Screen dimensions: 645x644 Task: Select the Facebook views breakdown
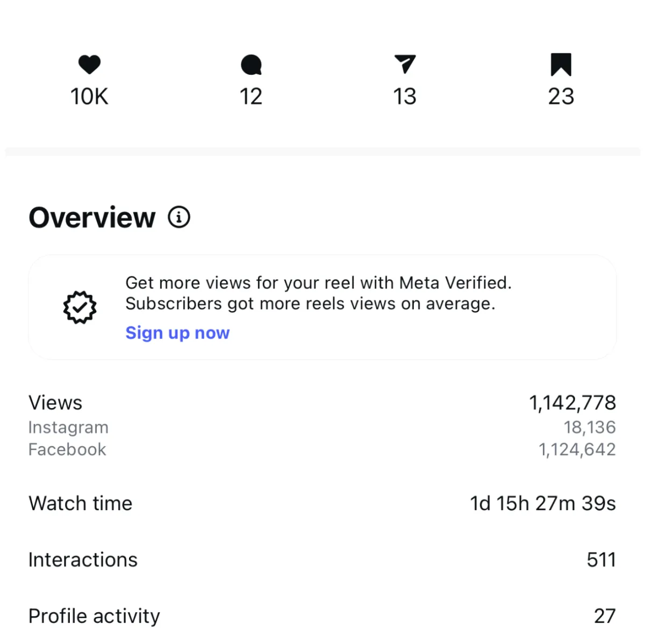tap(67, 449)
